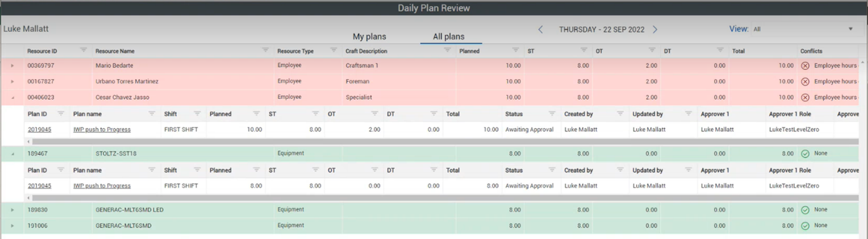
Task: Open filter for Resource Name column
Action: pos(265,50)
